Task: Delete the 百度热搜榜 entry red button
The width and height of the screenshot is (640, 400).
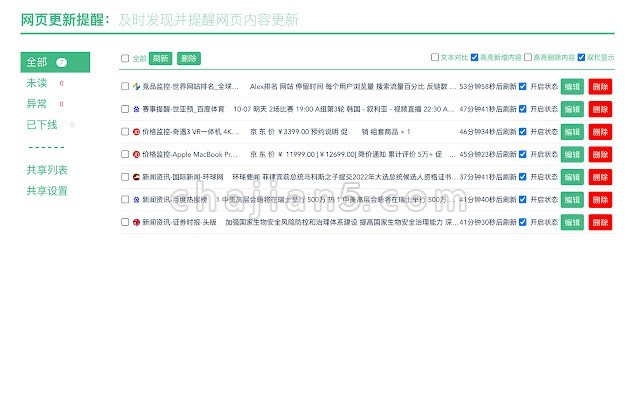Action: click(x=600, y=200)
